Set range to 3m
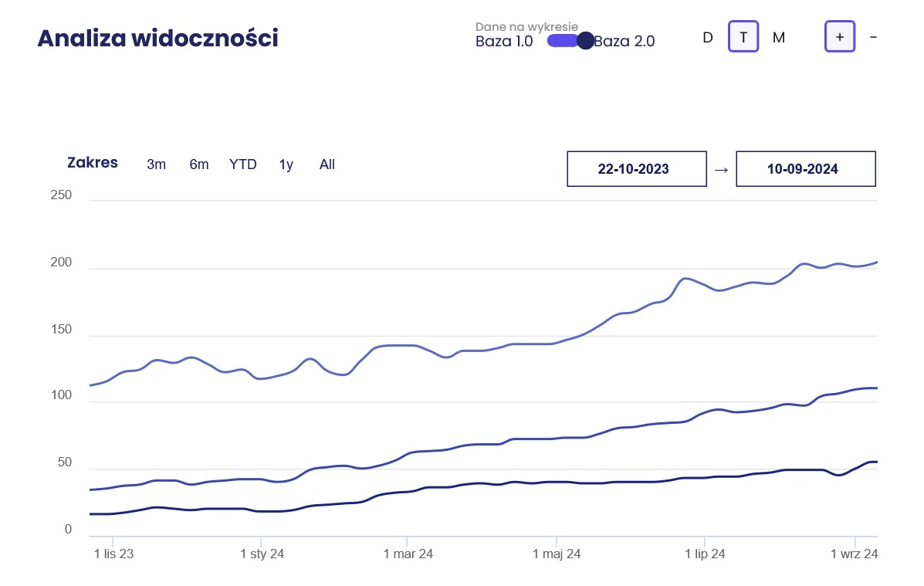 [x=156, y=164]
